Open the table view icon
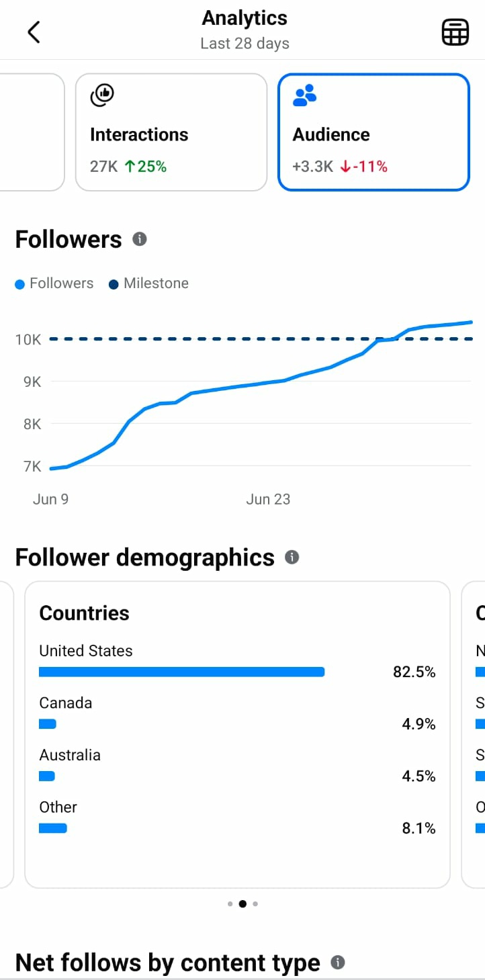The image size is (485, 980). [x=455, y=32]
